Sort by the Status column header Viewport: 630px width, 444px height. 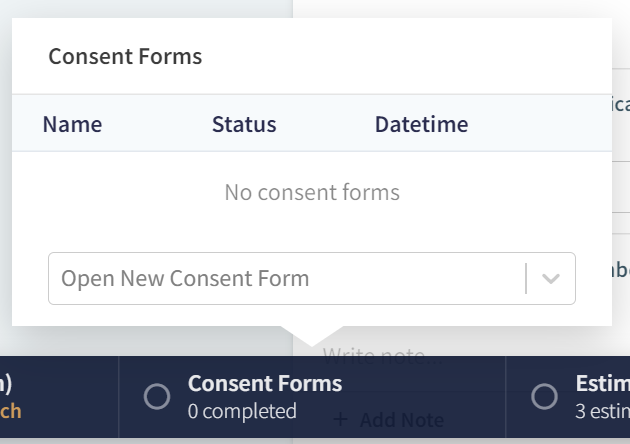pyautogui.click(x=244, y=125)
